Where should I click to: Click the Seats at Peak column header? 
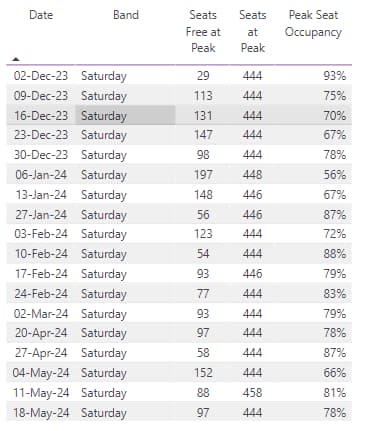click(x=253, y=31)
